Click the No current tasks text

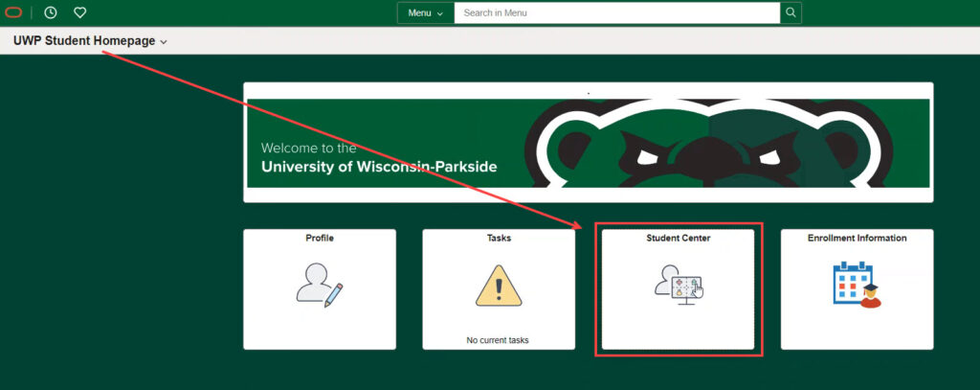tap(498, 340)
